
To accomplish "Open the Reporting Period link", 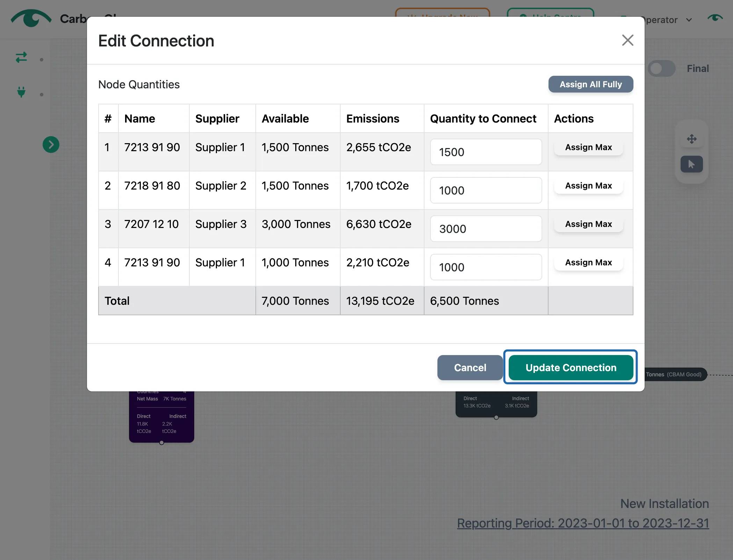I will click(583, 523).
